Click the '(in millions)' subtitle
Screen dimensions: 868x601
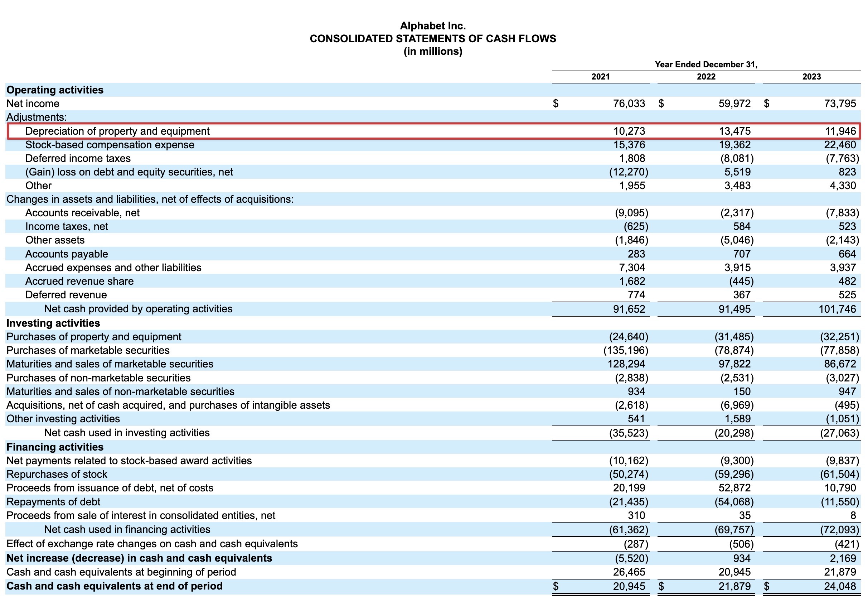point(433,51)
